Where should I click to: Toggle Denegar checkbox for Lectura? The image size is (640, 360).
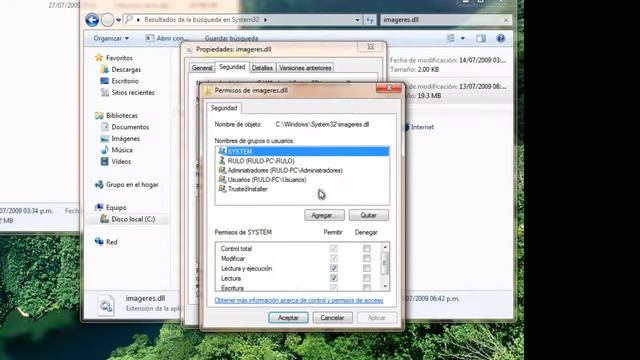(367, 278)
